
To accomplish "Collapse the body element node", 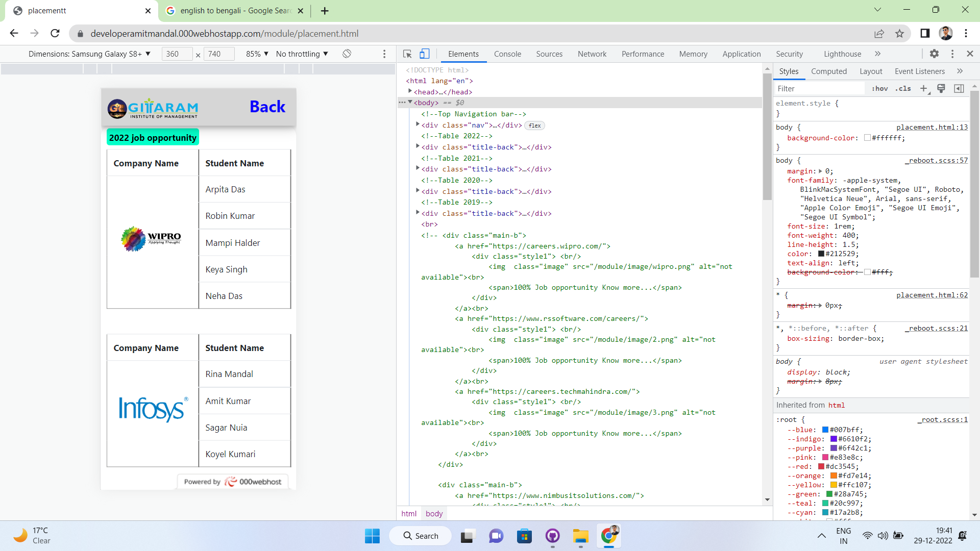I will click(x=410, y=102).
